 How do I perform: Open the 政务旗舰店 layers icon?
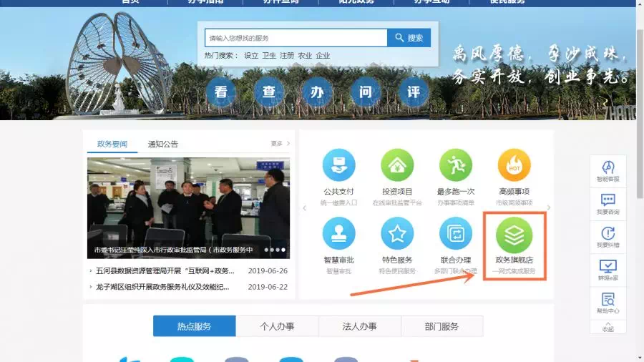pos(514,235)
